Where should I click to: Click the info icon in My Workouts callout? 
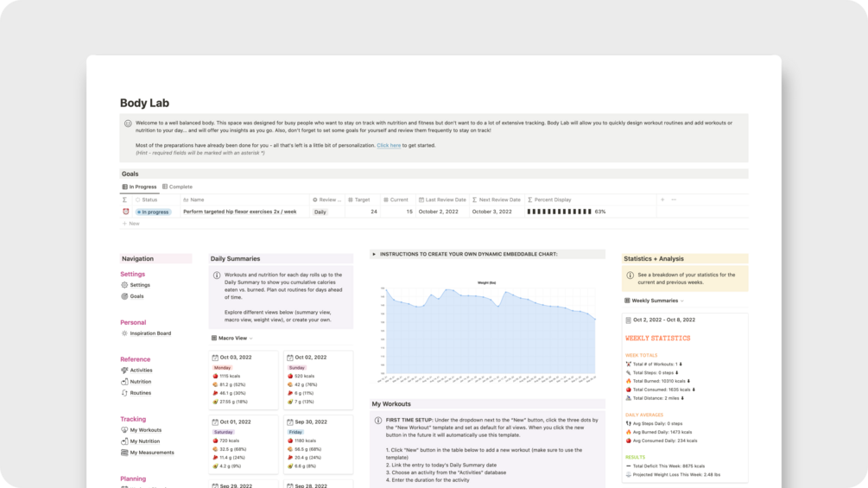378,421
